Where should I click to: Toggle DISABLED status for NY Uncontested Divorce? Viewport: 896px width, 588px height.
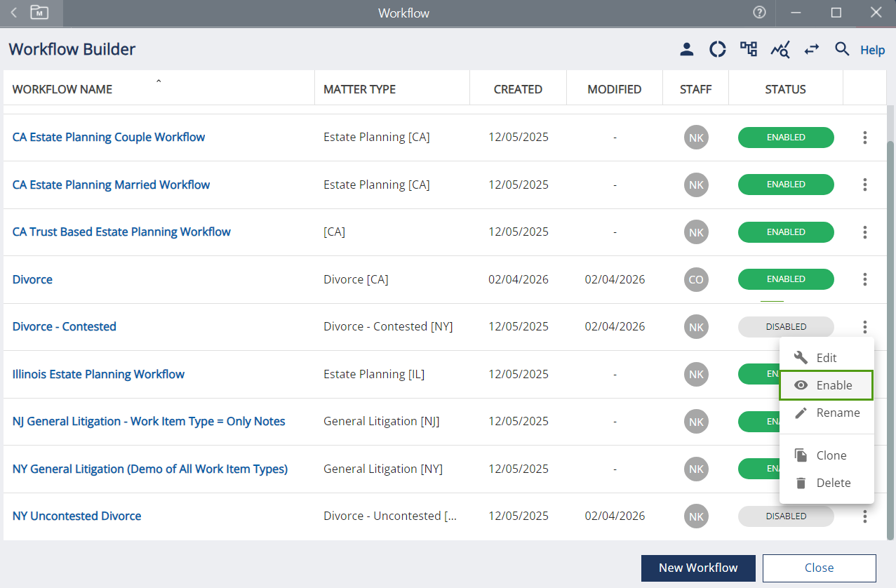pos(785,516)
